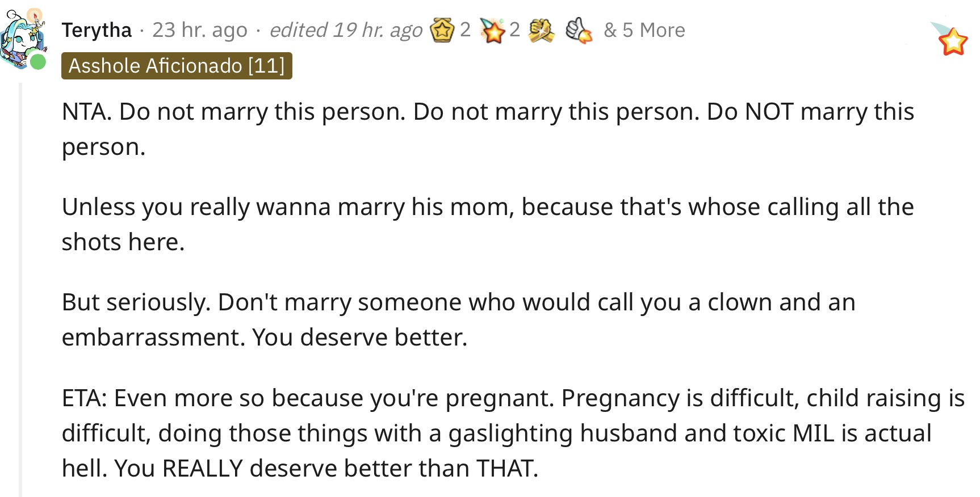Click the gold medal award icon

pyautogui.click(x=442, y=31)
